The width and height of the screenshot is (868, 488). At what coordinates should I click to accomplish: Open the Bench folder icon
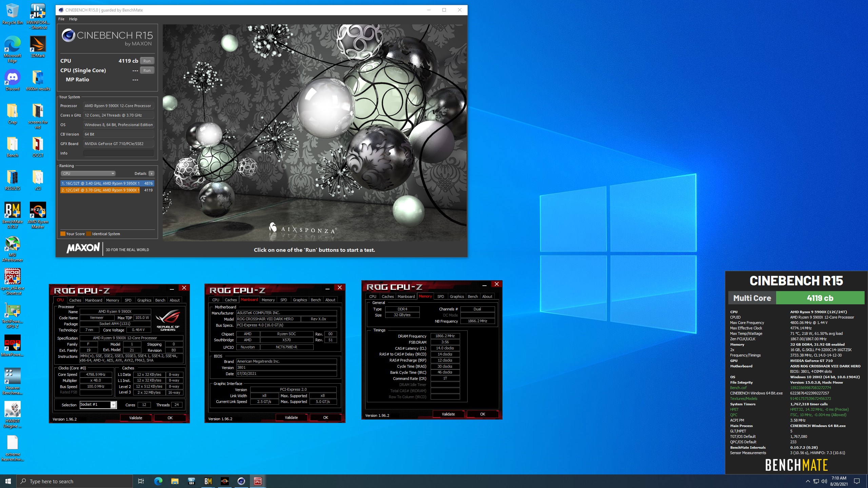pos(12,146)
